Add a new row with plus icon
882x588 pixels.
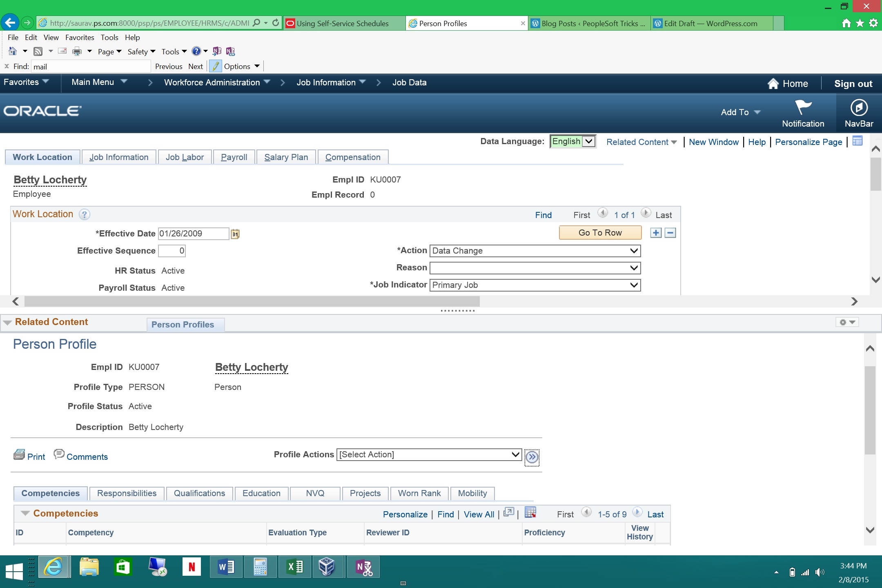[x=656, y=233]
